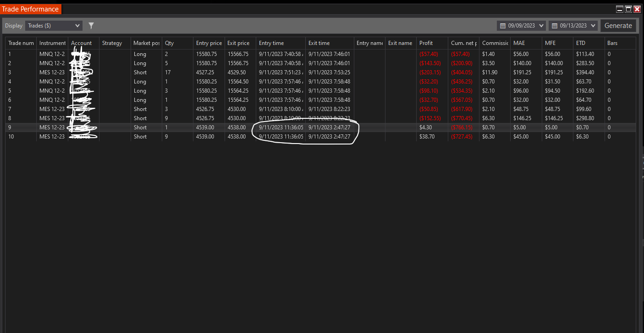Expand the start date 09/09/2023 dropdown arrow
644x333 pixels.
click(541, 26)
